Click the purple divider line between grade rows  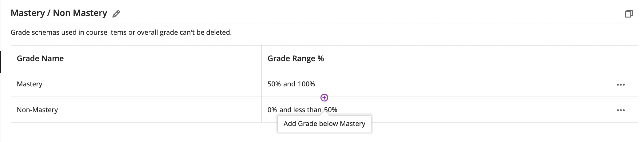[x=324, y=98]
